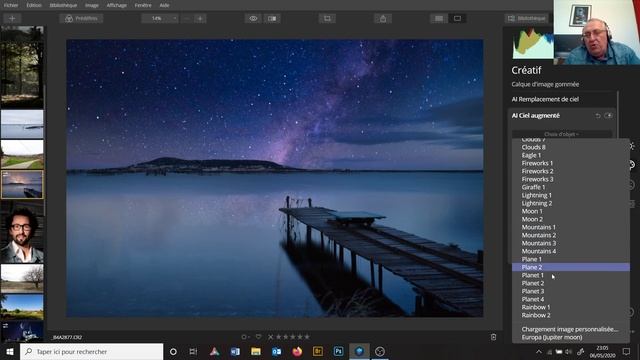Select the forest trees thumbnail

22,67
